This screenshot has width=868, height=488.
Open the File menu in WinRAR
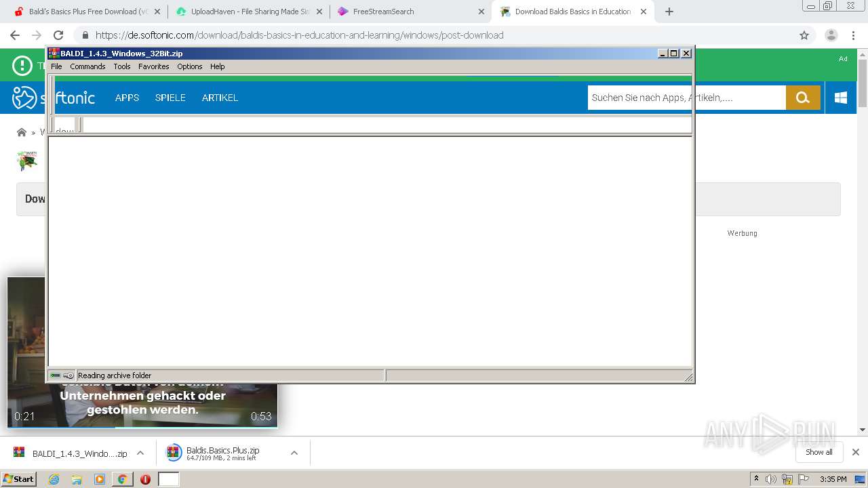click(x=56, y=66)
